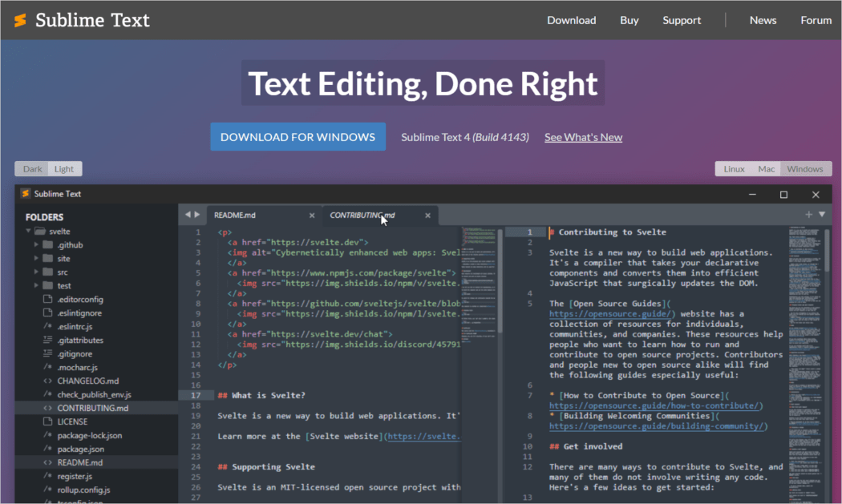Switch the platform preview to Mac
This screenshot has width=842, height=504.
(766, 168)
